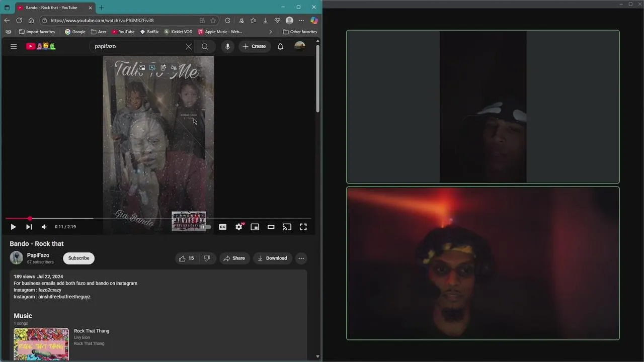Open the Edge profile avatar
644x362 pixels.
click(289, 21)
